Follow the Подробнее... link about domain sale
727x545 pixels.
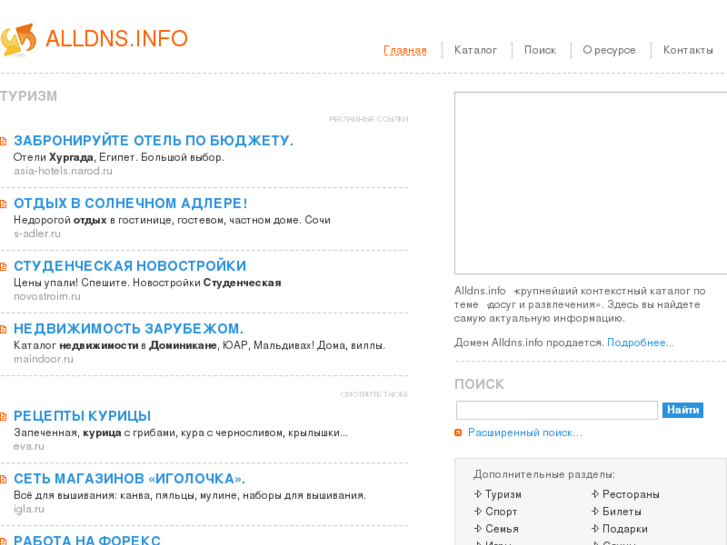pyautogui.click(x=640, y=342)
